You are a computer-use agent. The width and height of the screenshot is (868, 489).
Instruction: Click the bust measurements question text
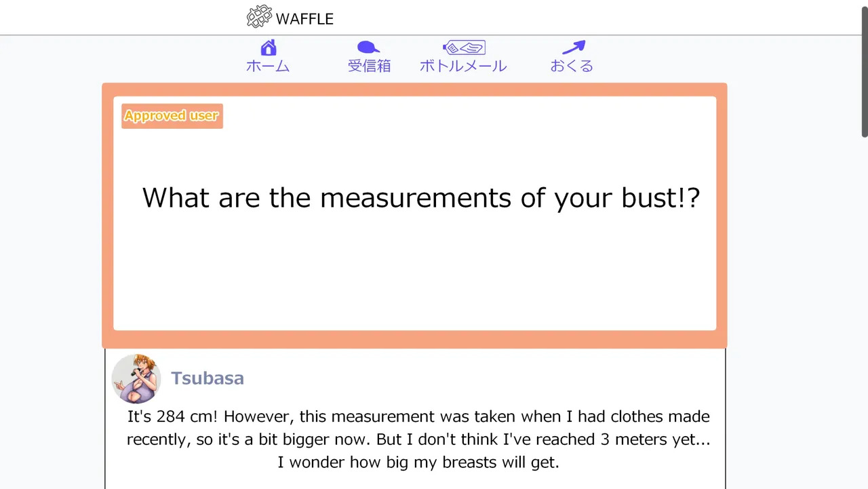pos(420,198)
